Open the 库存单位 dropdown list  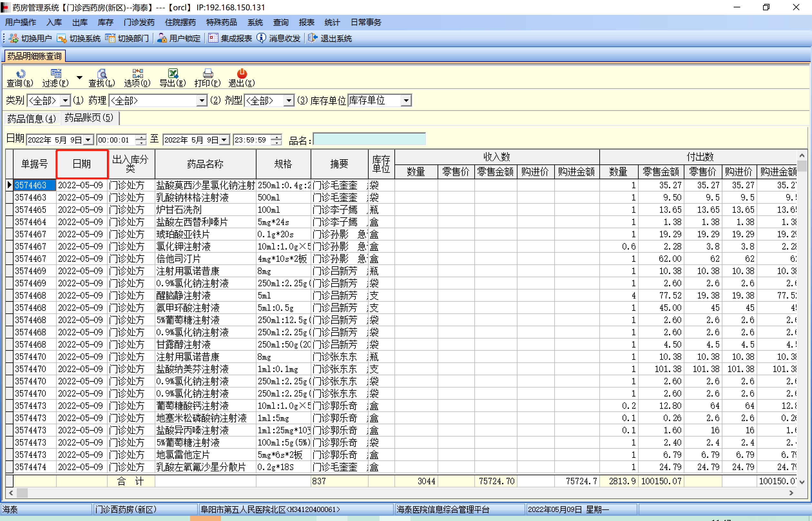coord(406,101)
